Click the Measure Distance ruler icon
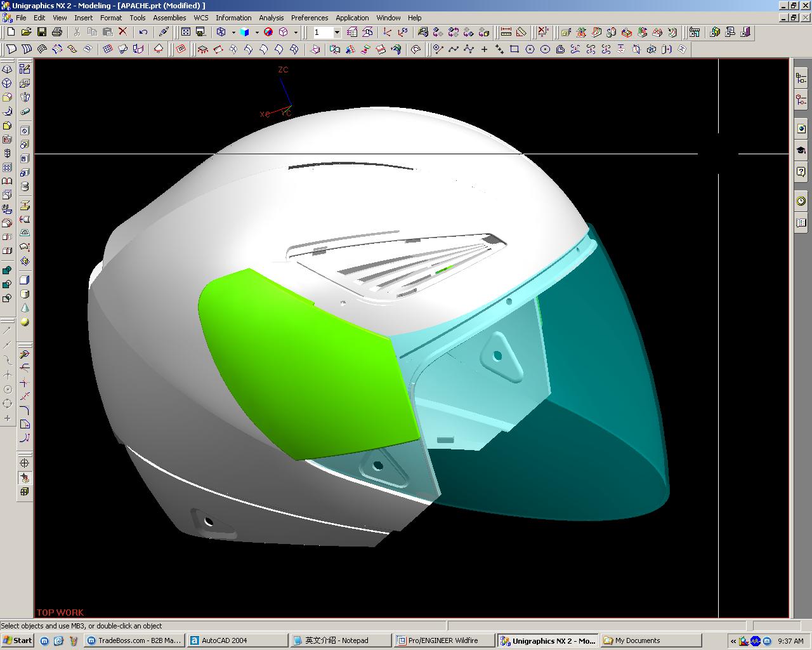This screenshot has height=650, width=812. (506, 32)
